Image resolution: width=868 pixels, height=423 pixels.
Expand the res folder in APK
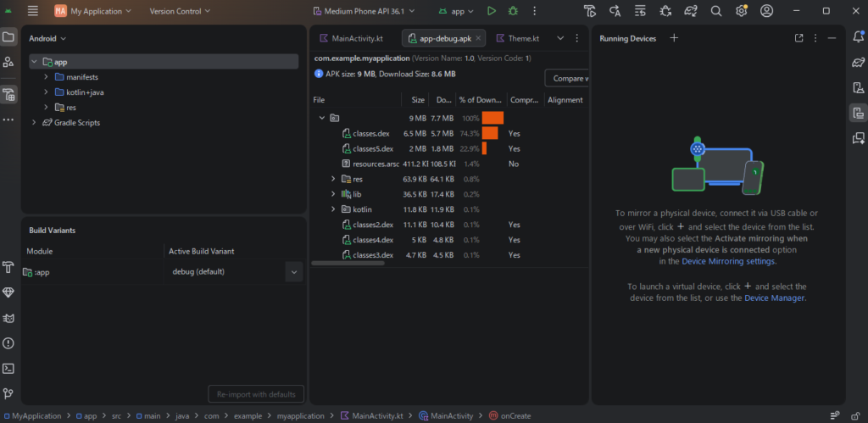point(333,179)
